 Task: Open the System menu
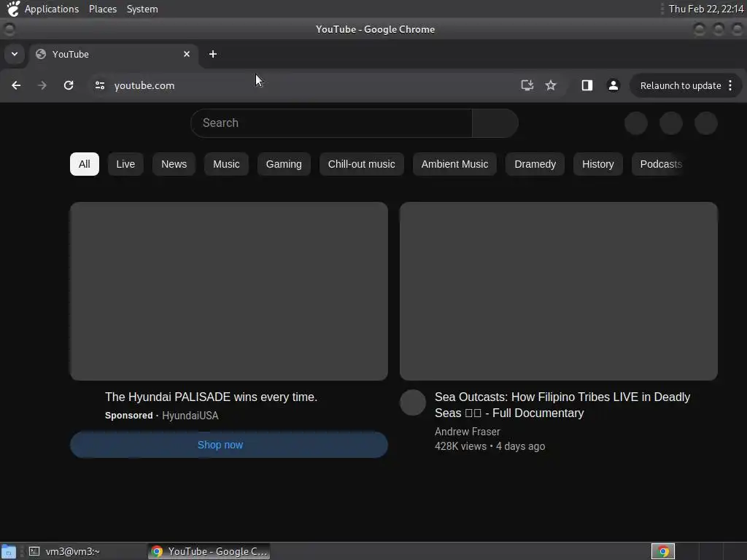pos(142,9)
